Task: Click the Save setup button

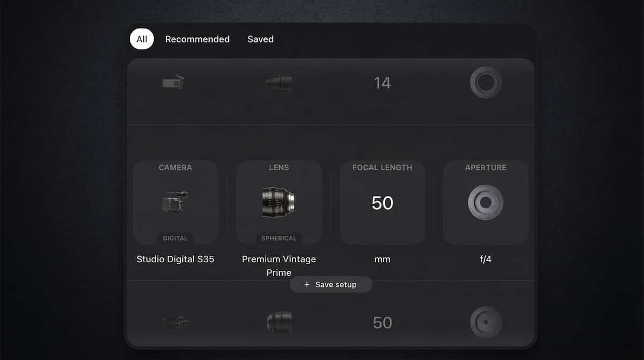Action: coord(331,285)
